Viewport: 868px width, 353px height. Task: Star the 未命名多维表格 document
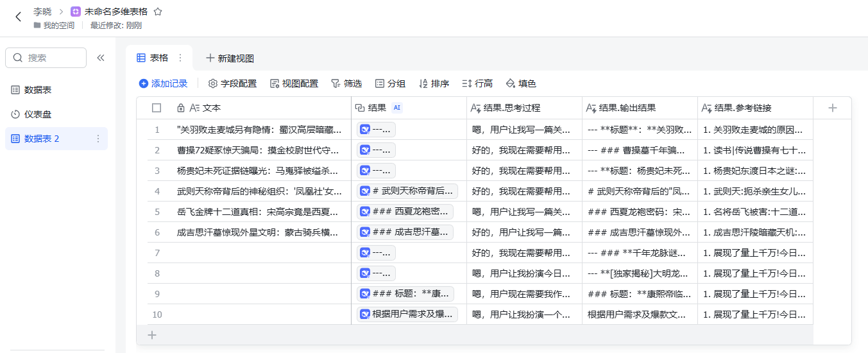coord(158,12)
